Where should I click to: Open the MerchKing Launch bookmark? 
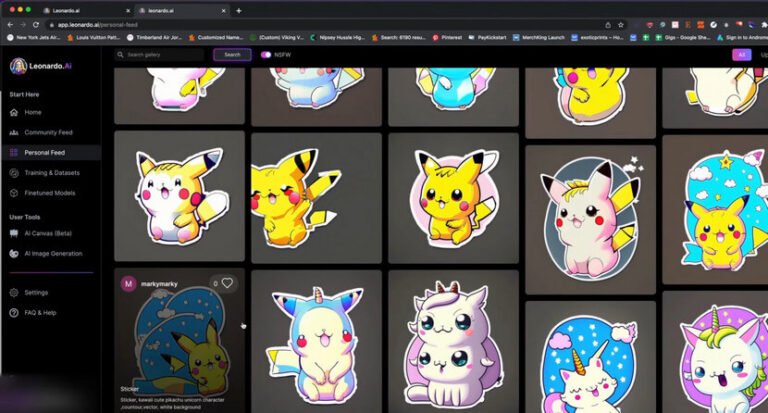pyautogui.click(x=539, y=37)
